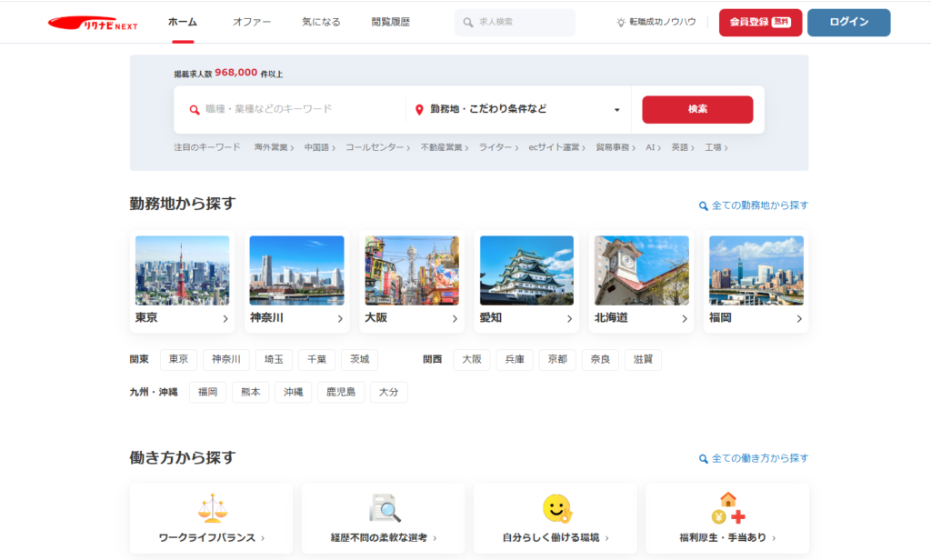
Task: Click the lightbulb 転職成功ノウハウ icon
Action: coord(621,22)
